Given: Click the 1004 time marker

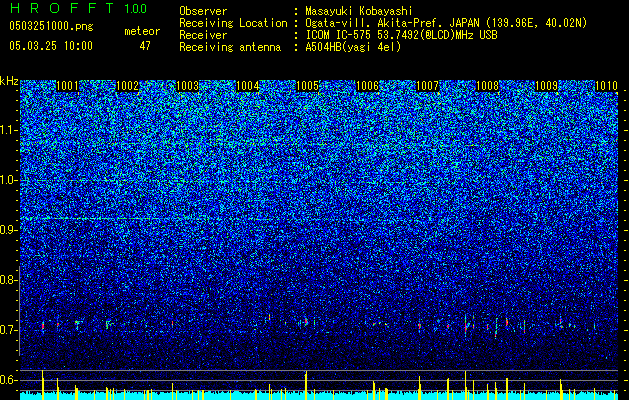Looking at the screenshot, I should click(248, 86).
